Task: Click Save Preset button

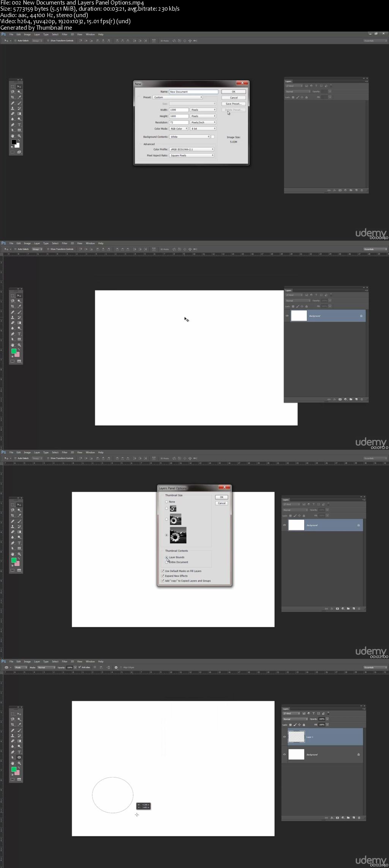Action: [x=234, y=104]
